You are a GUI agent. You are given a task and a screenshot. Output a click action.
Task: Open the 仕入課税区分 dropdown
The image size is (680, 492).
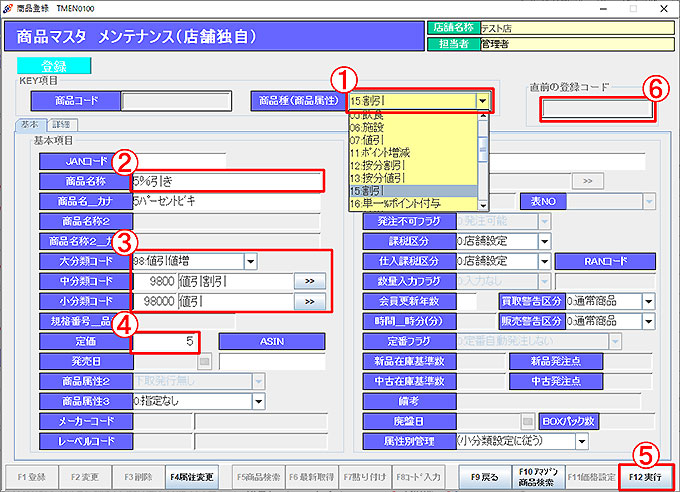point(545,261)
